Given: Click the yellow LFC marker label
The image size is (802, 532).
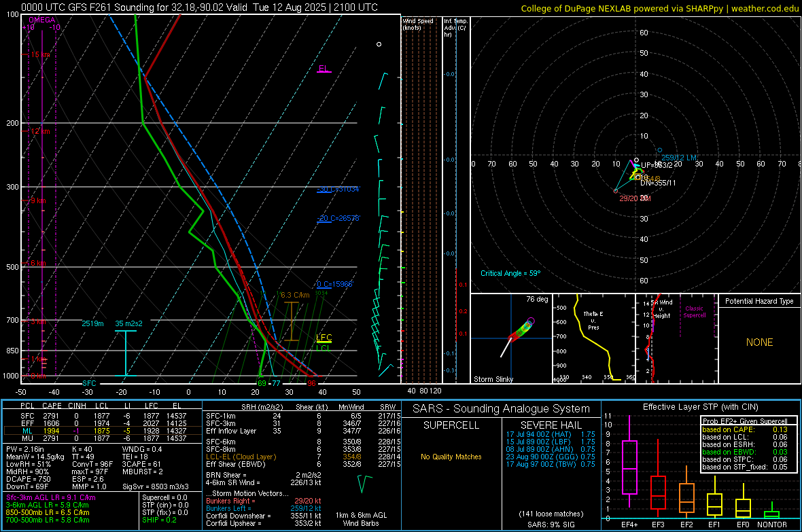Looking at the screenshot, I should point(324,337).
